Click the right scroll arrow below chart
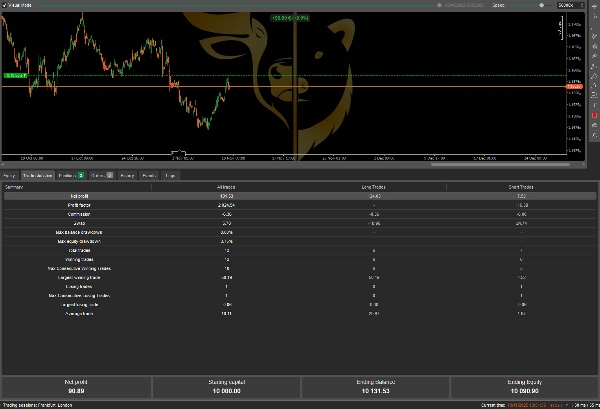 coord(584,165)
